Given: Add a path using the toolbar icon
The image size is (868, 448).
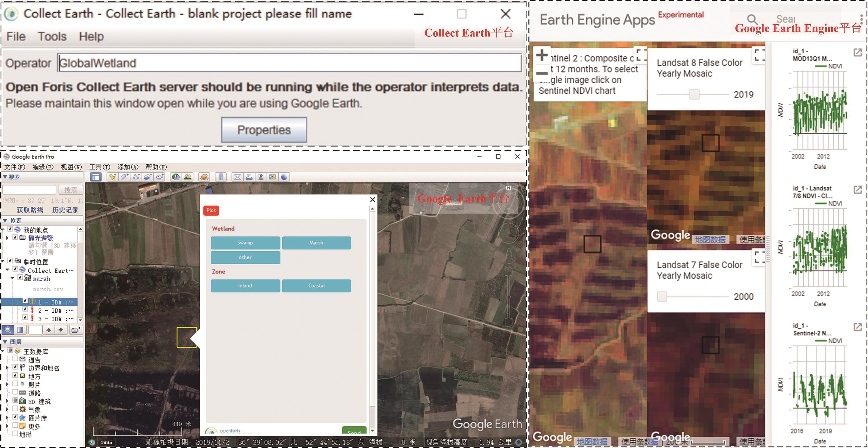Looking at the screenshot, I should [x=136, y=177].
